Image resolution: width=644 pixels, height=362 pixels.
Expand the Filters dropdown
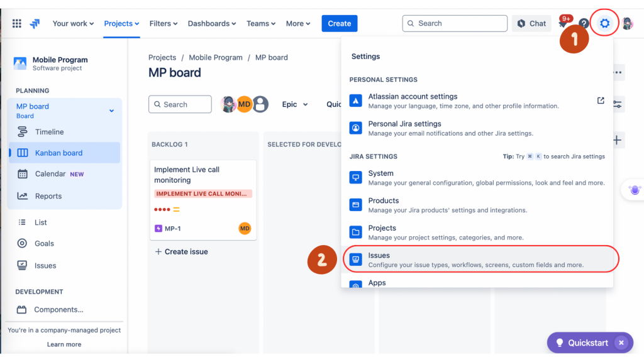pyautogui.click(x=164, y=23)
